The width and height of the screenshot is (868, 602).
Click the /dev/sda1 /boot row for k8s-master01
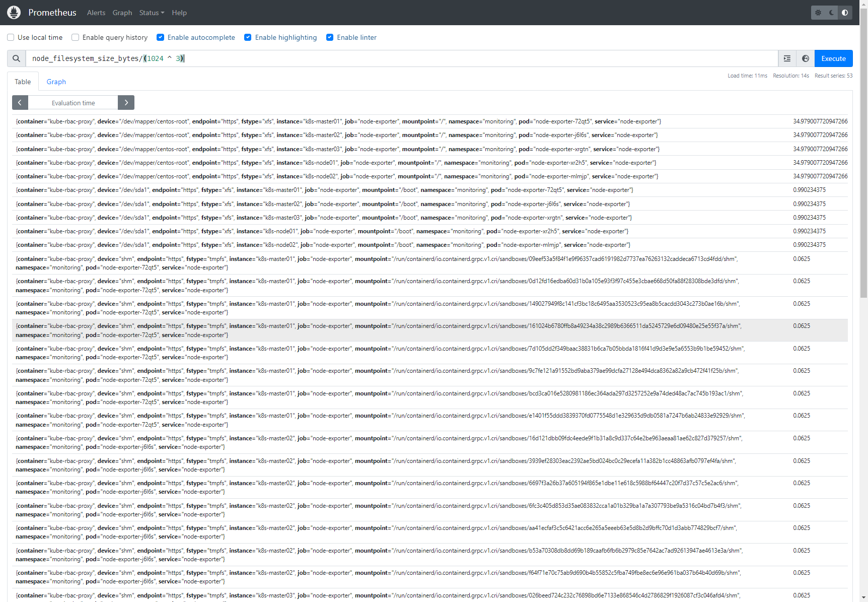coord(430,190)
